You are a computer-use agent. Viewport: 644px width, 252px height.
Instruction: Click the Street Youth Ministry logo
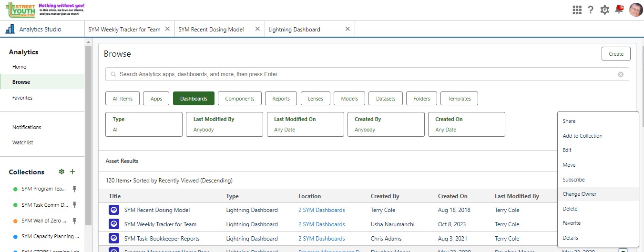pos(20,9)
